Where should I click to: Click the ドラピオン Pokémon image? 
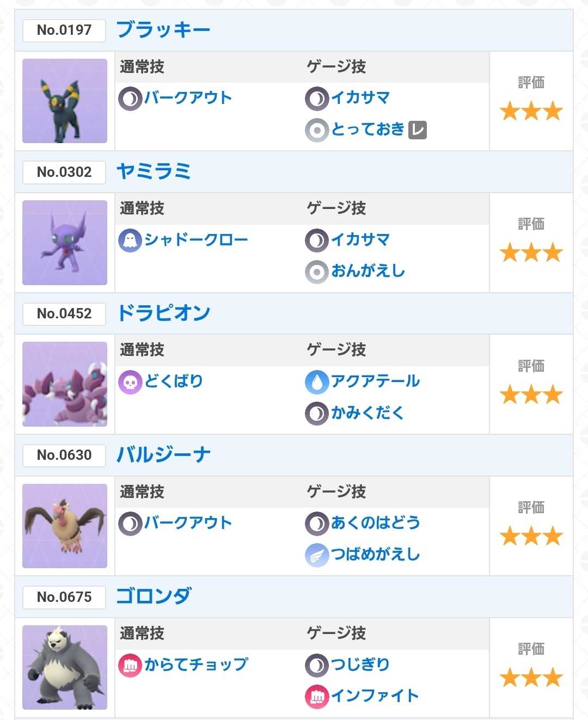tap(65, 384)
